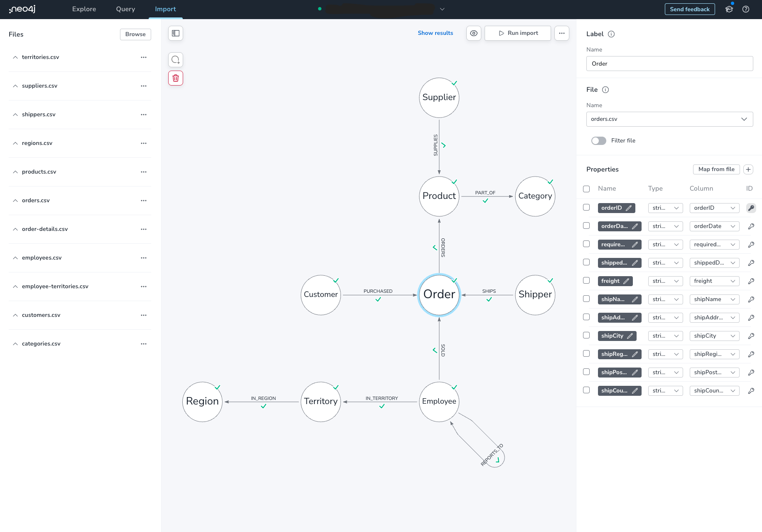Click the red delete trash icon
This screenshot has width=762, height=532.
[175, 78]
